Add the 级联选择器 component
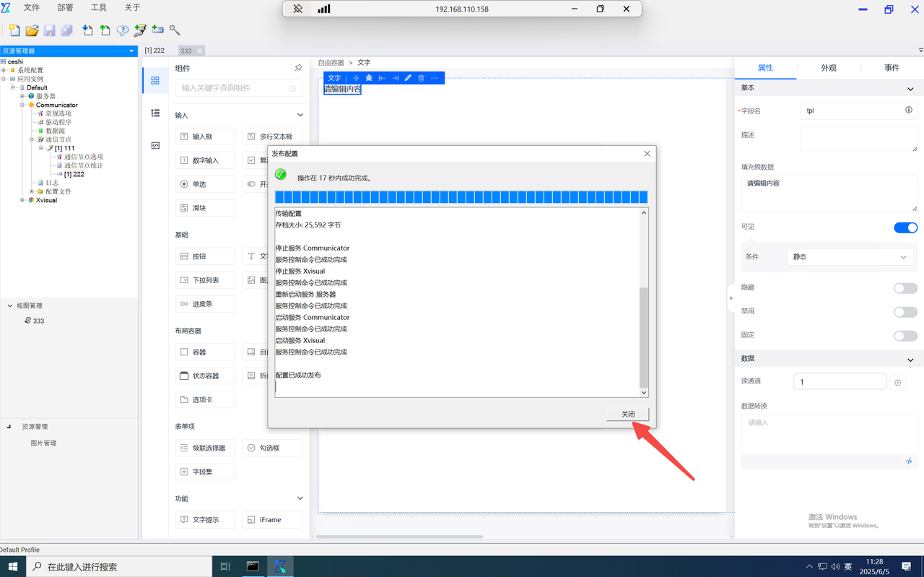This screenshot has height=577, width=924. (x=205, y=448)
